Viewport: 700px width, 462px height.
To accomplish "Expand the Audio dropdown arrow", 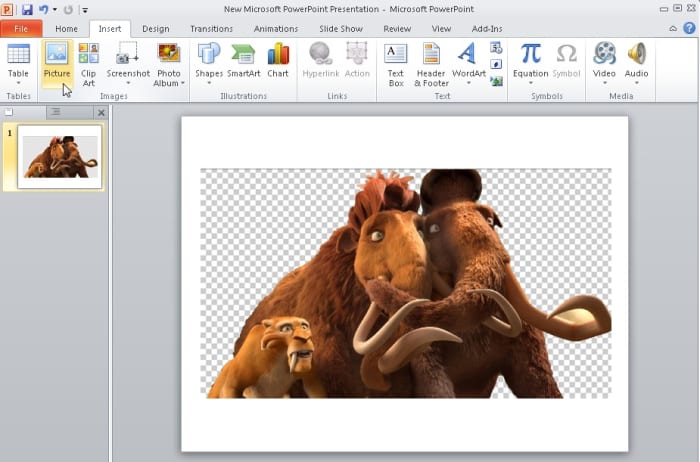I will 637,83.
